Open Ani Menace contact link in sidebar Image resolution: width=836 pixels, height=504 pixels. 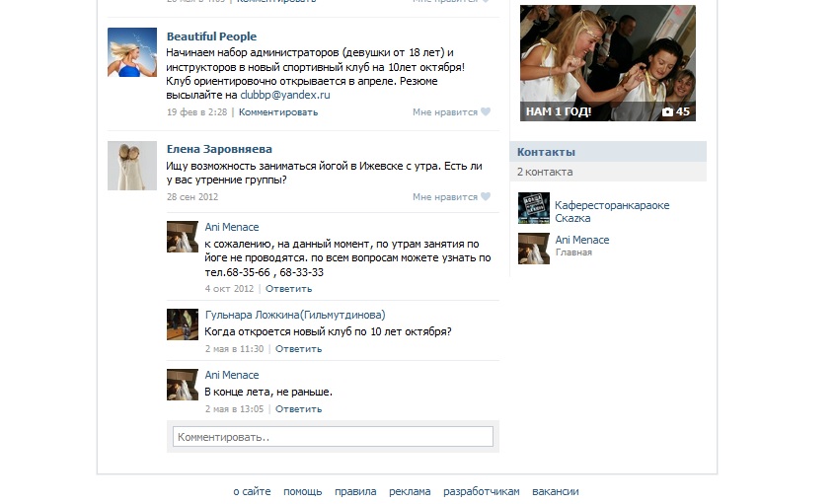click(582, 240)
